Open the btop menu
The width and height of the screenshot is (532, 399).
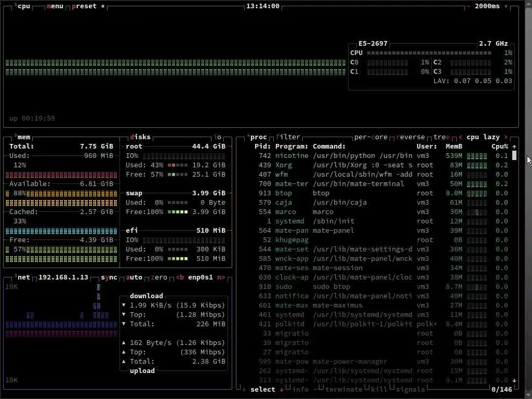tap(55, 6)
